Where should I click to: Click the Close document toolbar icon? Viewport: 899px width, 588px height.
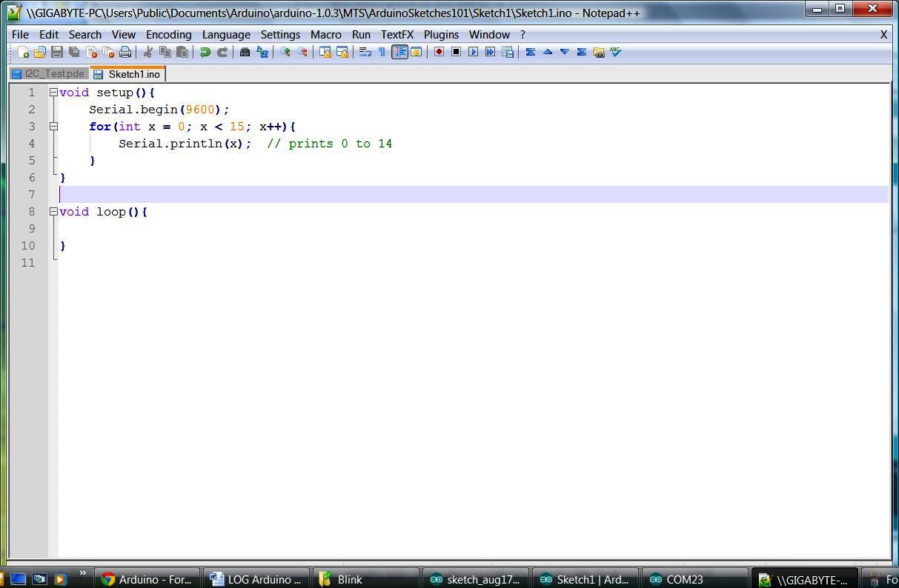[91, 52]
